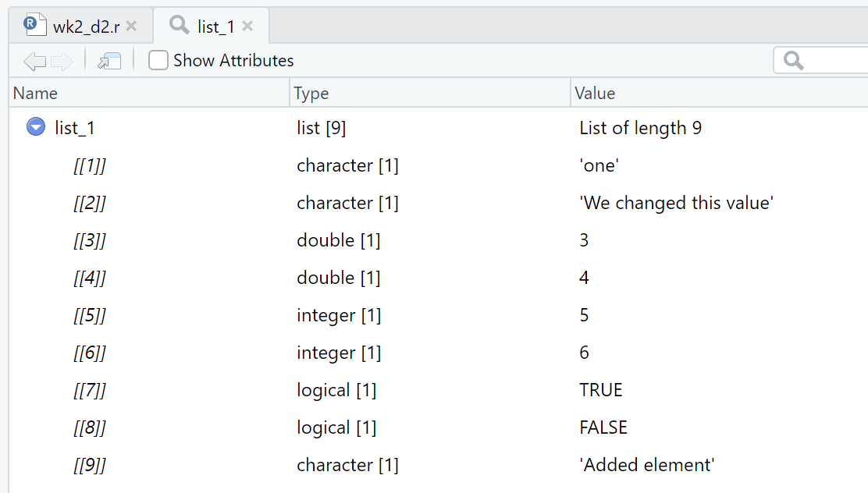The image size is (868, 493).
Task: Click the forward navigation arrow icon
Action: 62,61
